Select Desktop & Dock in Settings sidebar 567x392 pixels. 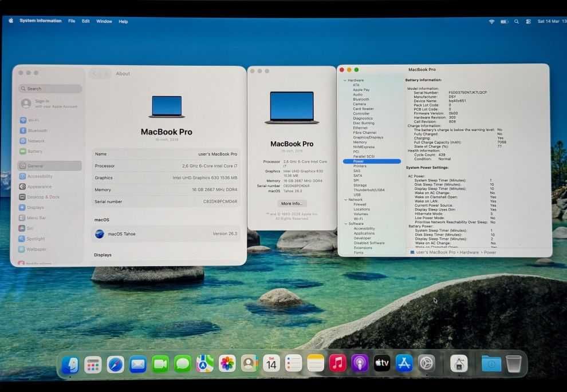(x=49, y=197)
